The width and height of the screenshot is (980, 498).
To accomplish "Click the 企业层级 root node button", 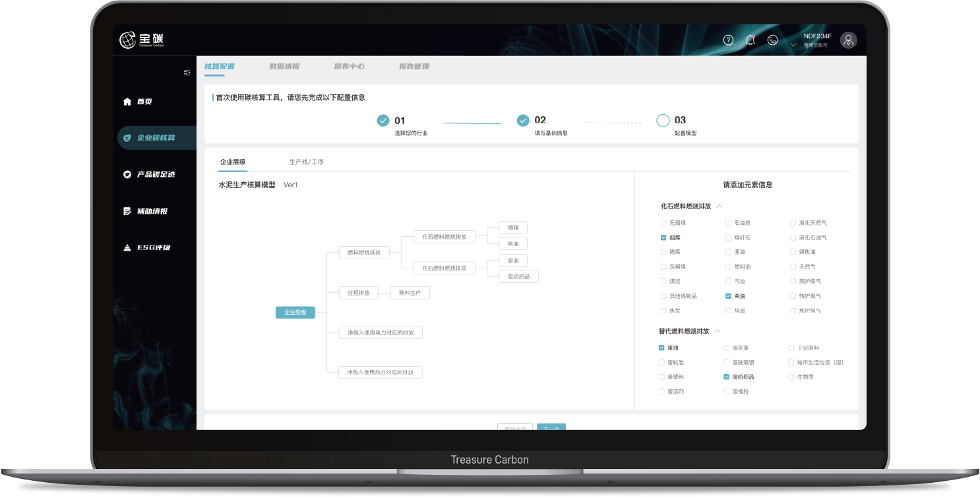I will tap(295, 313).
